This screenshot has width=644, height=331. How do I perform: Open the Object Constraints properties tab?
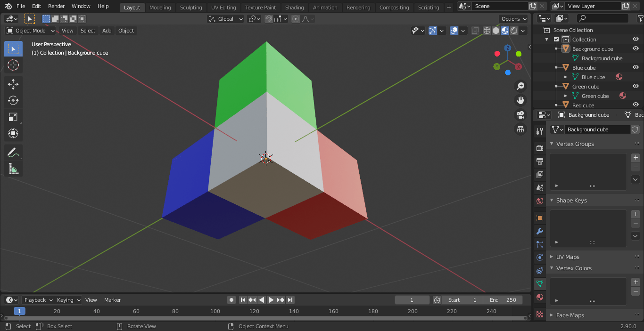tap(540, 271)
